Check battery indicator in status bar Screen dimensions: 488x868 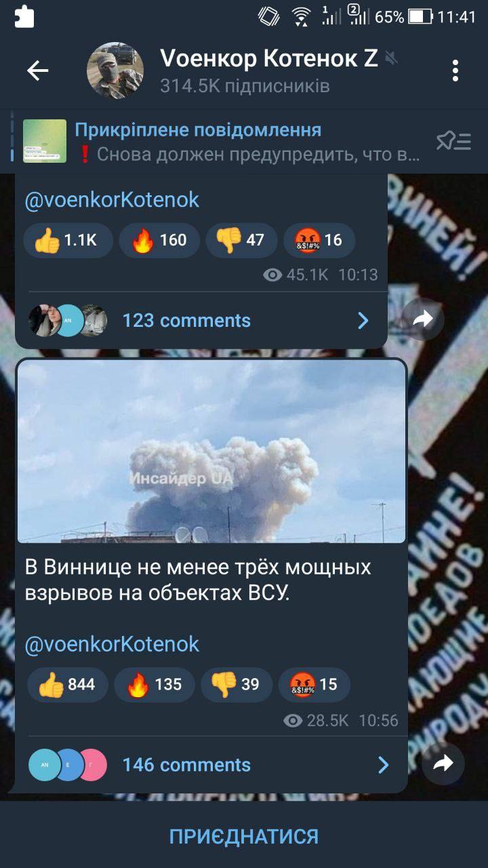[420, 16]
